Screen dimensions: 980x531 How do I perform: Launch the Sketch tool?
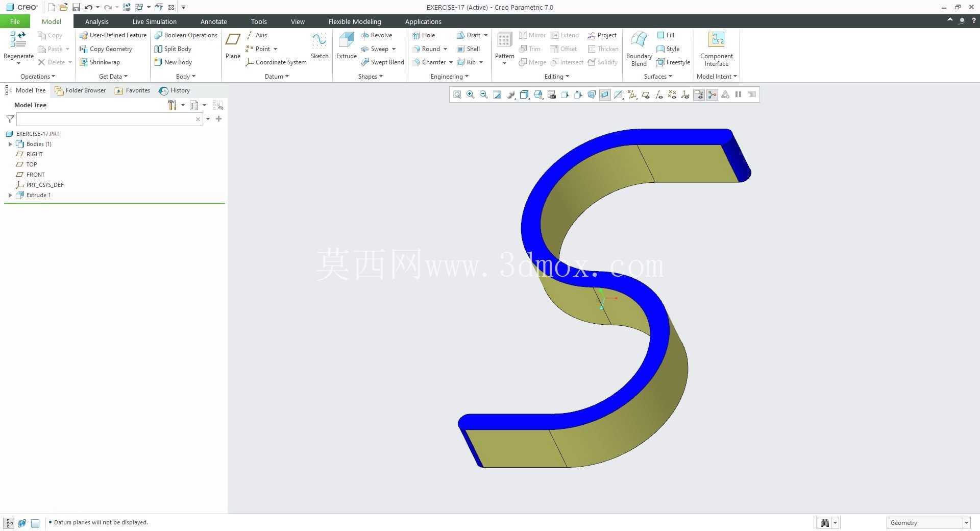click(x=320, y=45)
